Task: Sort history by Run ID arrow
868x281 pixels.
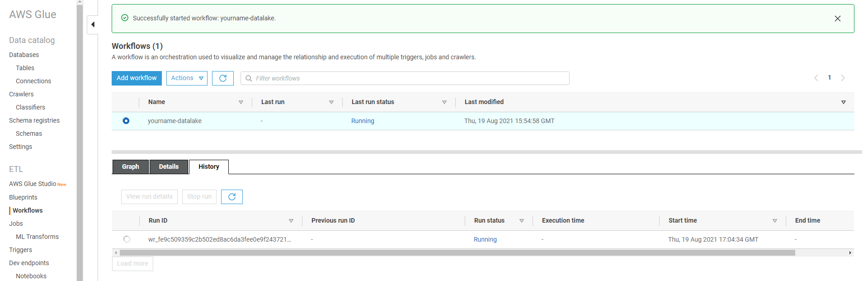Action: coord(291,221)
